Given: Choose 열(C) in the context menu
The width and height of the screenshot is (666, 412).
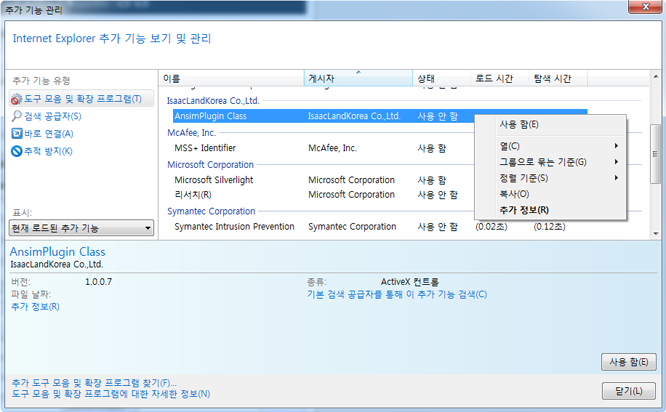Looking at the screenshot, I should (550, 146).
